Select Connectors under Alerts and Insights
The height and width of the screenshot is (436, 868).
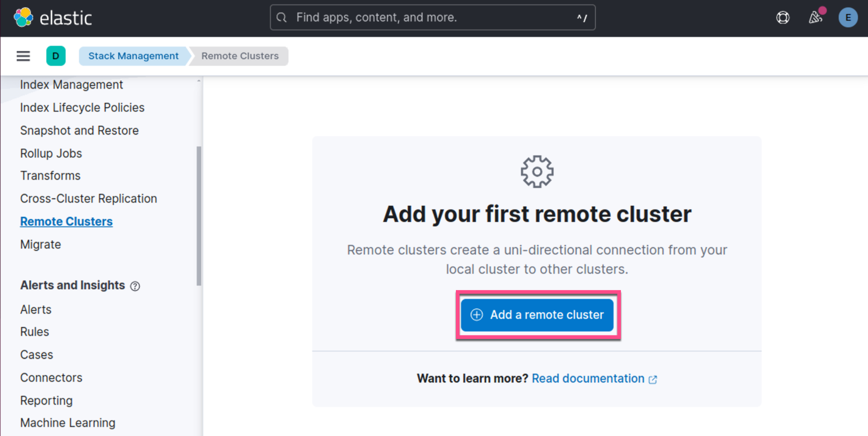pyautogui.click(x=51, y=378)
